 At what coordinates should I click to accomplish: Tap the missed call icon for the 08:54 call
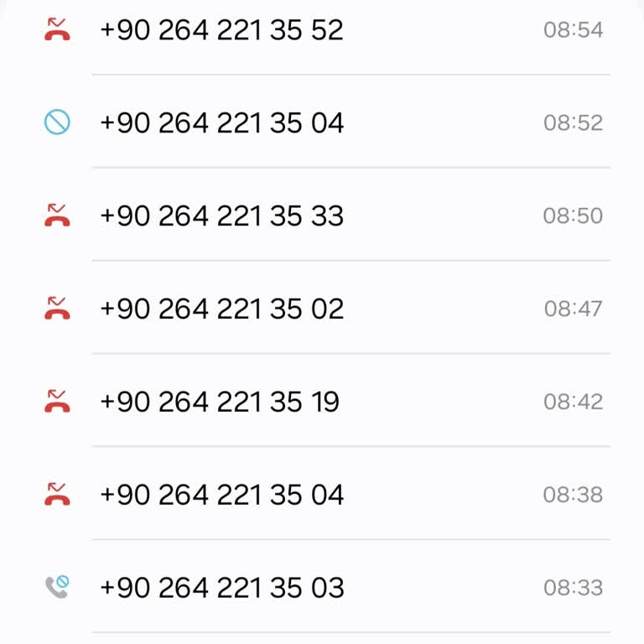57,29
